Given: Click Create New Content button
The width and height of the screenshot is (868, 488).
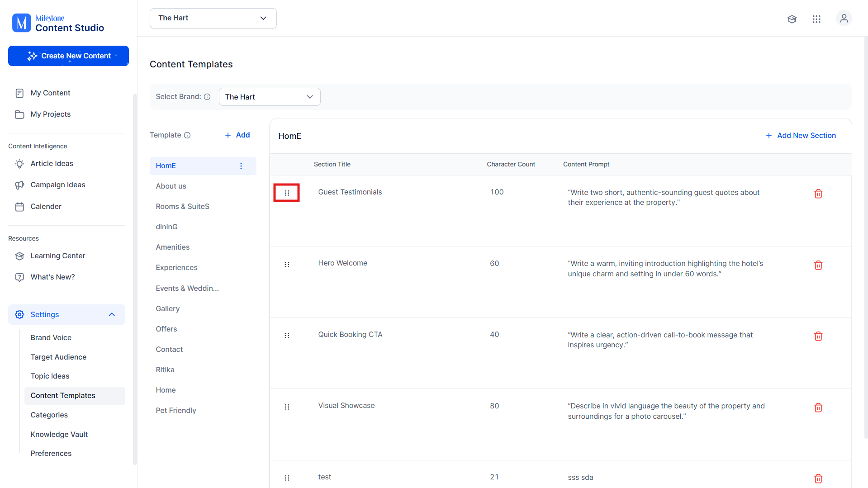Looking at the screenshot, I should (68, 56).
